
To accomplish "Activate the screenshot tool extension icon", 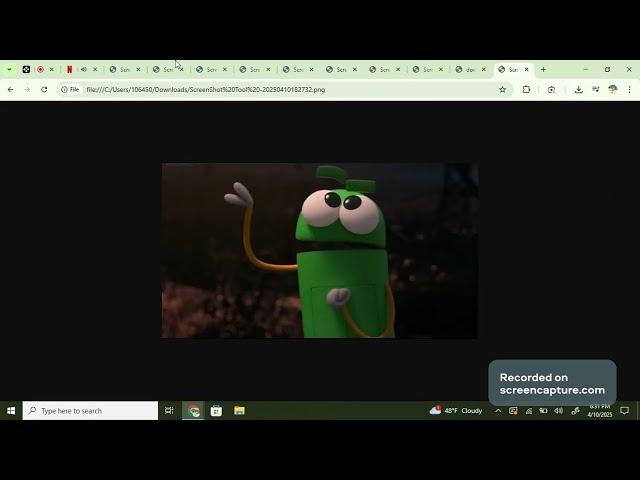I will click(x=551, y=89).
